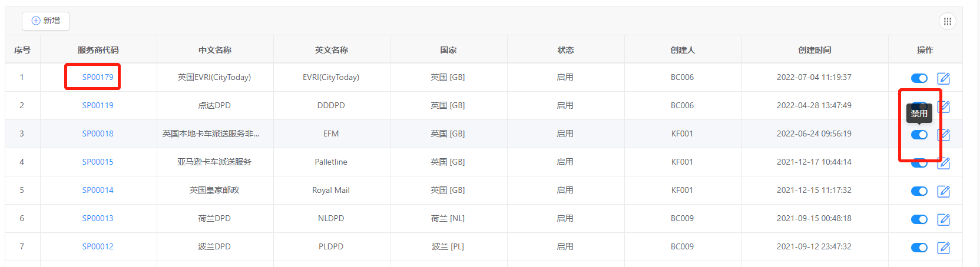Open the column settings grid icon

pos(947,21)
